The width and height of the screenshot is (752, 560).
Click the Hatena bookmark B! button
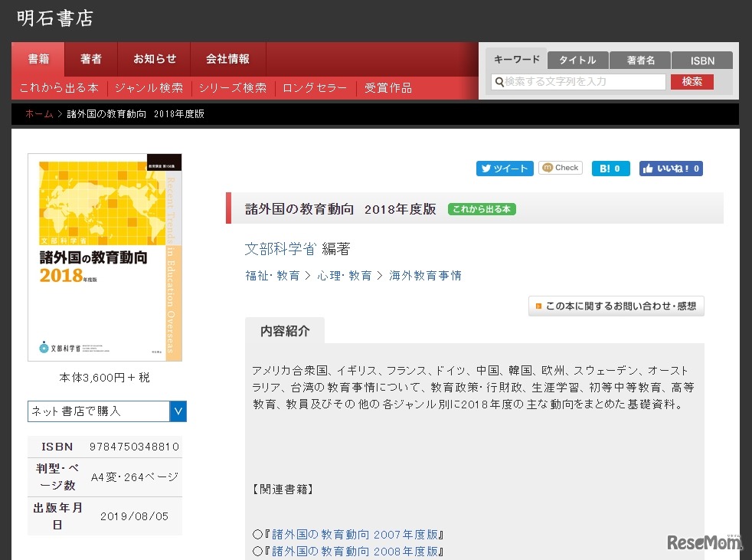[610, 169]
